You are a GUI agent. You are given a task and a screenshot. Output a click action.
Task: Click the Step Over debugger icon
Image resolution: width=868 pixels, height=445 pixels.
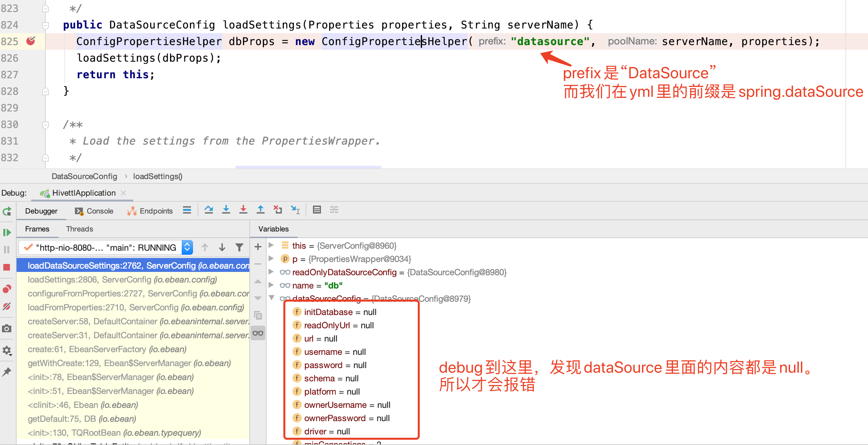209,210
